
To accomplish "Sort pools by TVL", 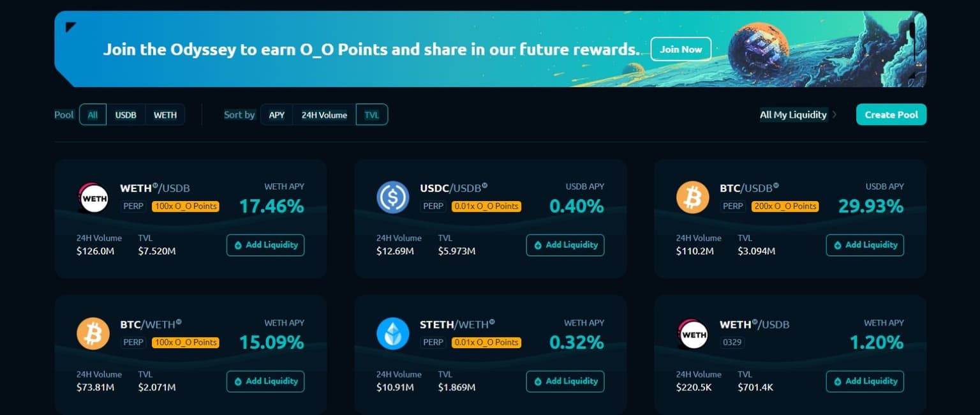I will coord(371,115).
